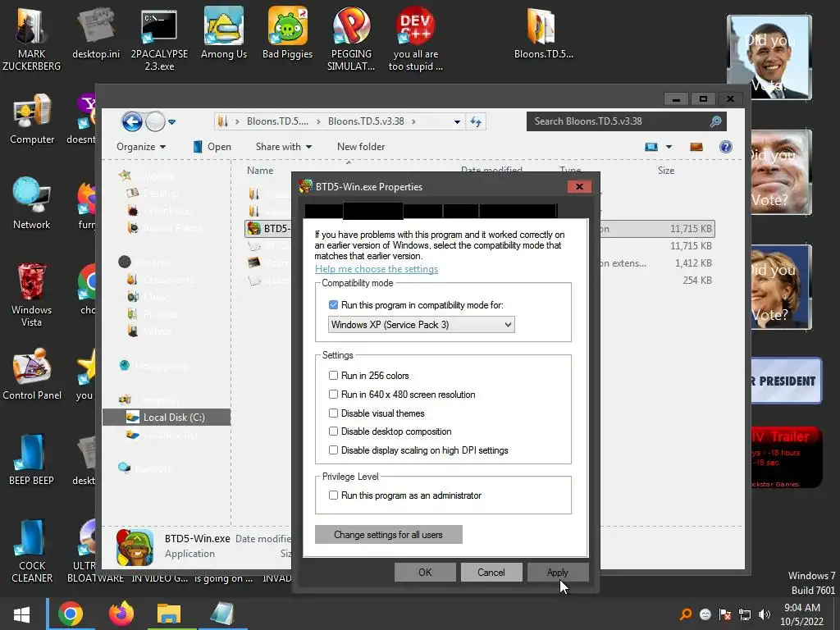Open the MARK ZUCKERBERG desktop icon
Image resolution: width=840 pixels, height=630 pixels.
pyautogui.click(x=31, y=39)
